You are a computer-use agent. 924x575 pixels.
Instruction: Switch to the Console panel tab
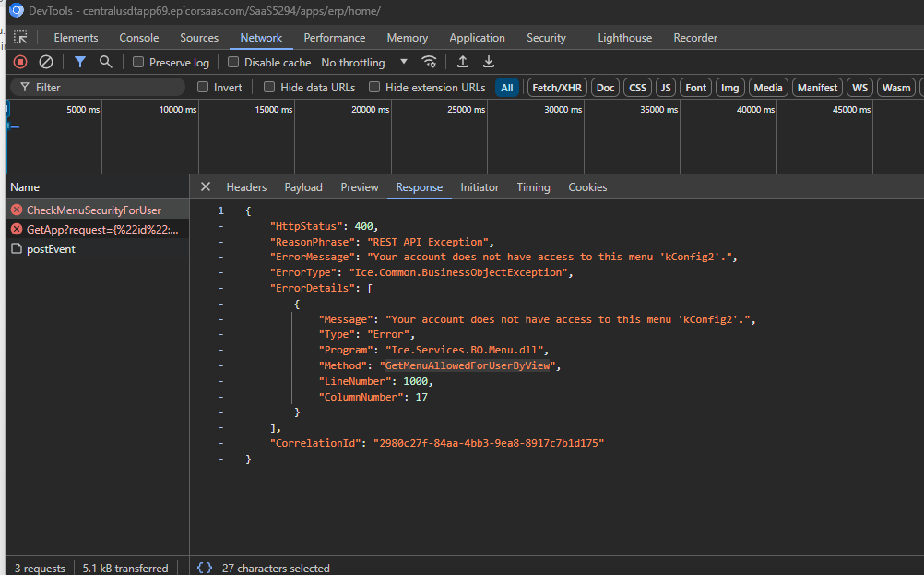click(139, 38)
